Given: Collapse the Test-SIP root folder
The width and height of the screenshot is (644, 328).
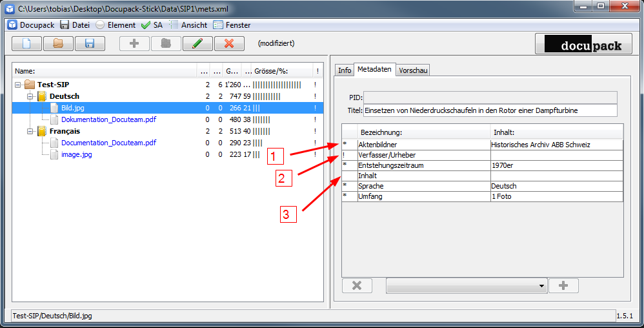Looking at the screenshot, I should pyautogui.click(x=18, y=85).
